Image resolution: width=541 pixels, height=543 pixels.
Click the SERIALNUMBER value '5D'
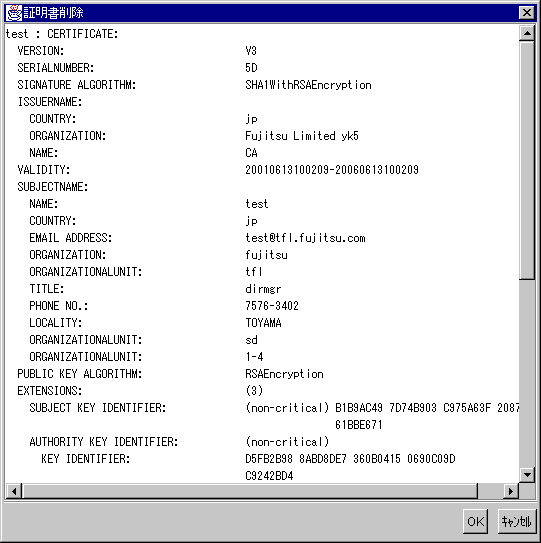(251, 68)
